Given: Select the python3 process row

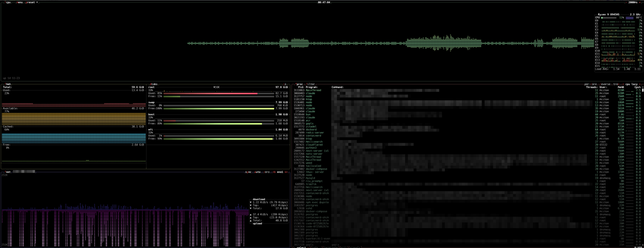Looking at the screenshot, I should tap(467, 148).
